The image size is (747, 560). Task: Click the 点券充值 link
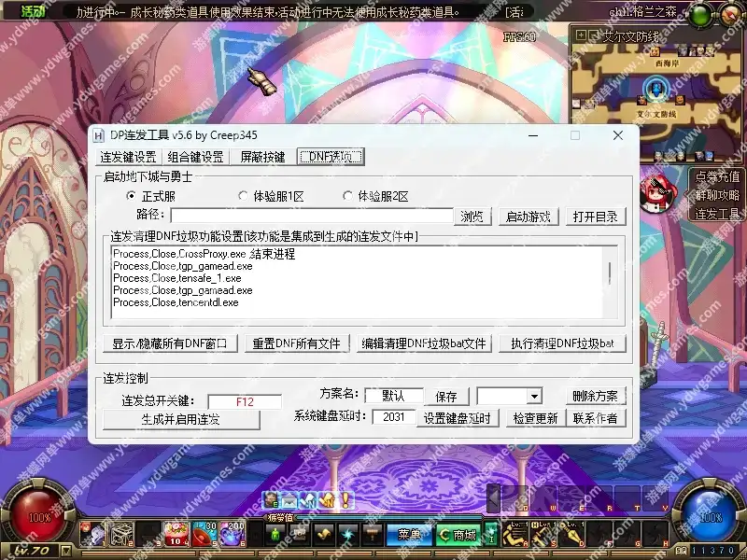point(717,176)
